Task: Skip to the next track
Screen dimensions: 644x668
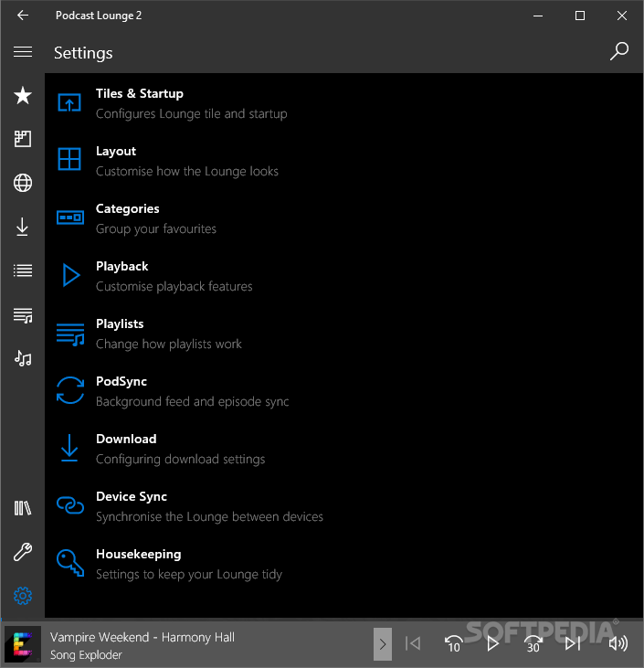Action: 573,643
